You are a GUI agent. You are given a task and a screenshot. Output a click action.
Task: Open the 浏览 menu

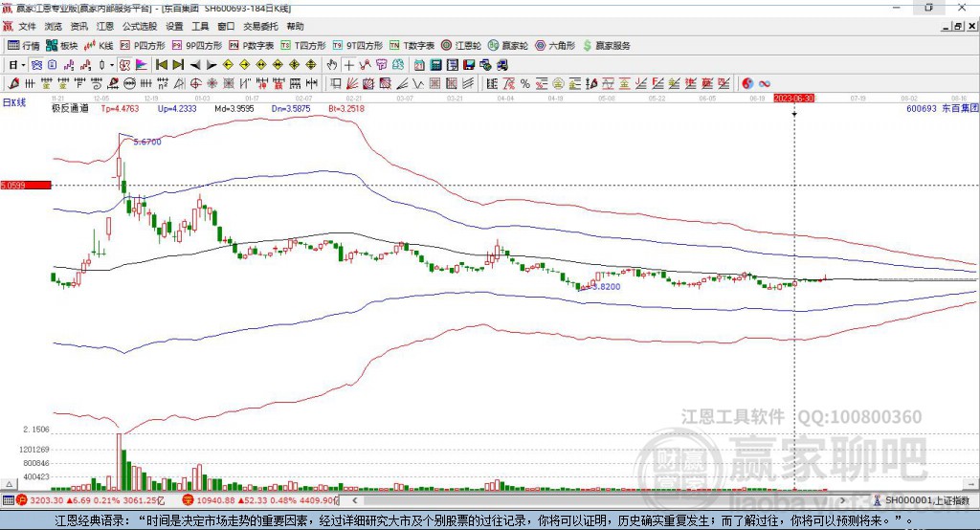tap(54, 26)
